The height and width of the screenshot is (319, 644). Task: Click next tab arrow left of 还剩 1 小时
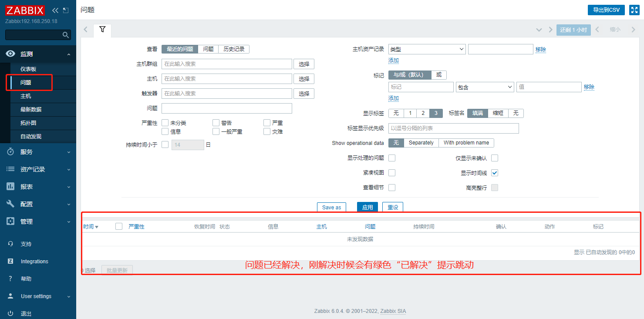point(550,30)
